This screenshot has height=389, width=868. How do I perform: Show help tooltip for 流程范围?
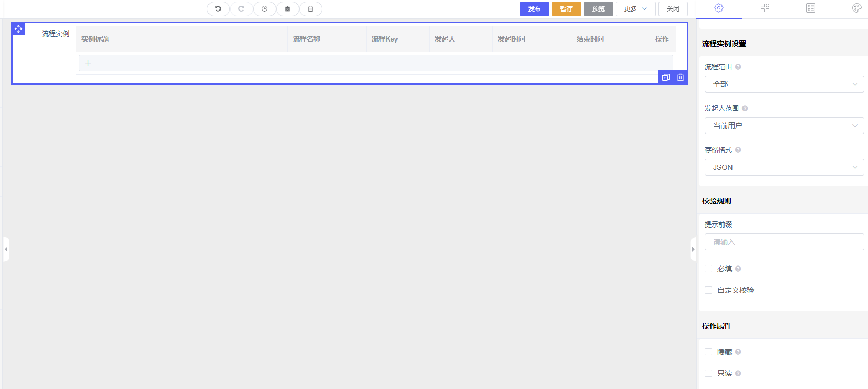738,67
